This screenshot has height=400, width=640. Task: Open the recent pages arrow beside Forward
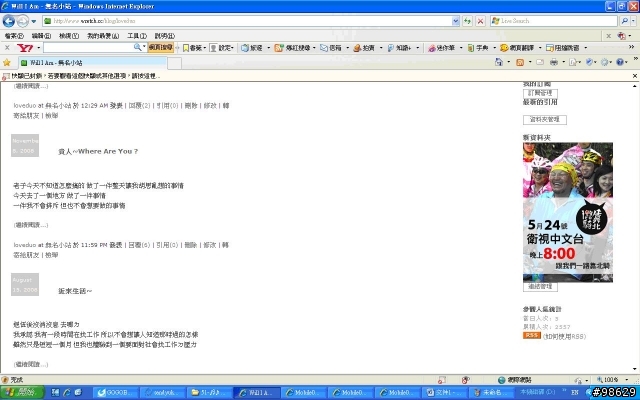(33, 21)
